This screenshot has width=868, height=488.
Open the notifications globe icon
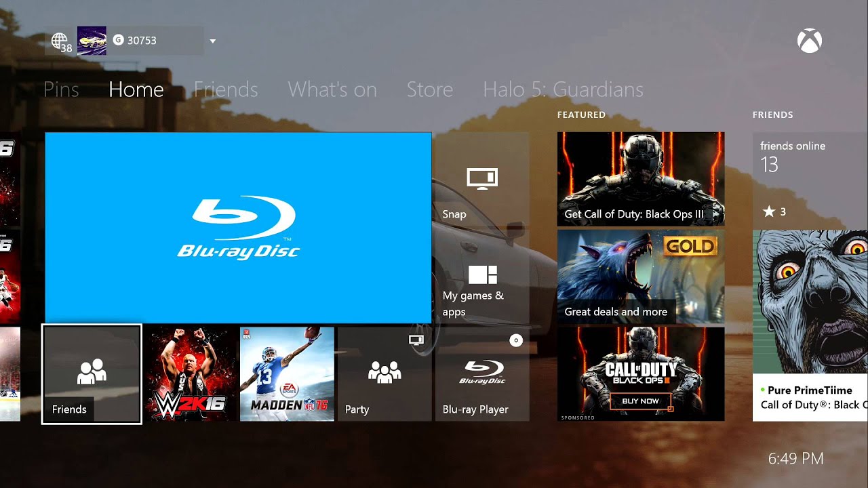(x=61, y=41)
